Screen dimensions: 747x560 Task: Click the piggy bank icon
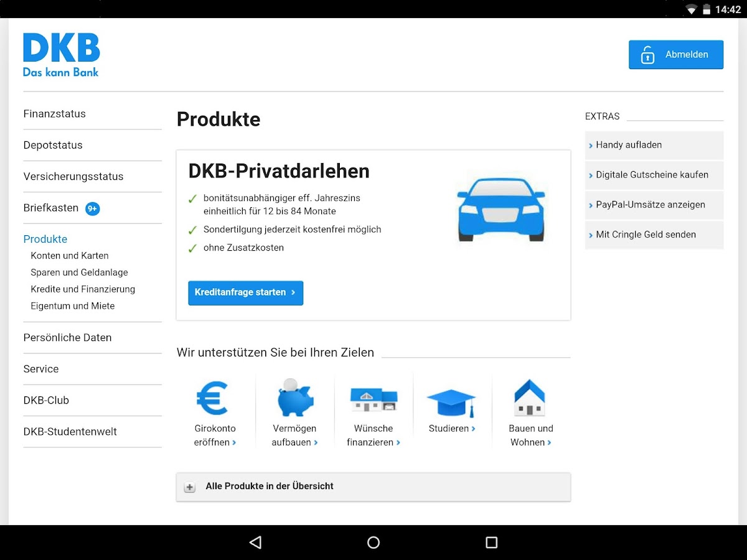[295, 398]
